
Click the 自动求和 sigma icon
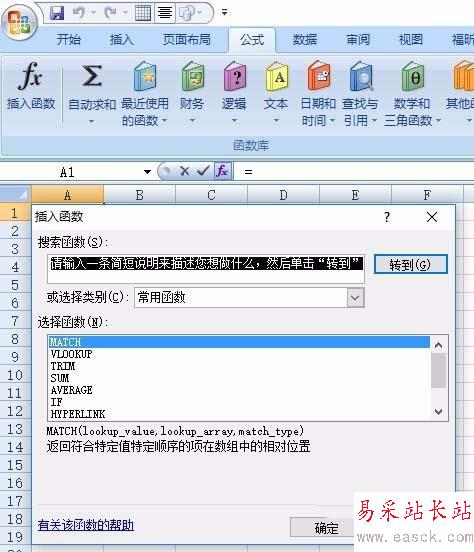tap(92, 76)
